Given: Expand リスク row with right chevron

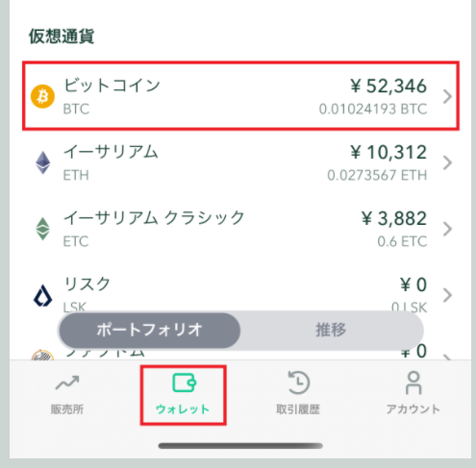Looking at the screenshot, I should tap(447, 295).
